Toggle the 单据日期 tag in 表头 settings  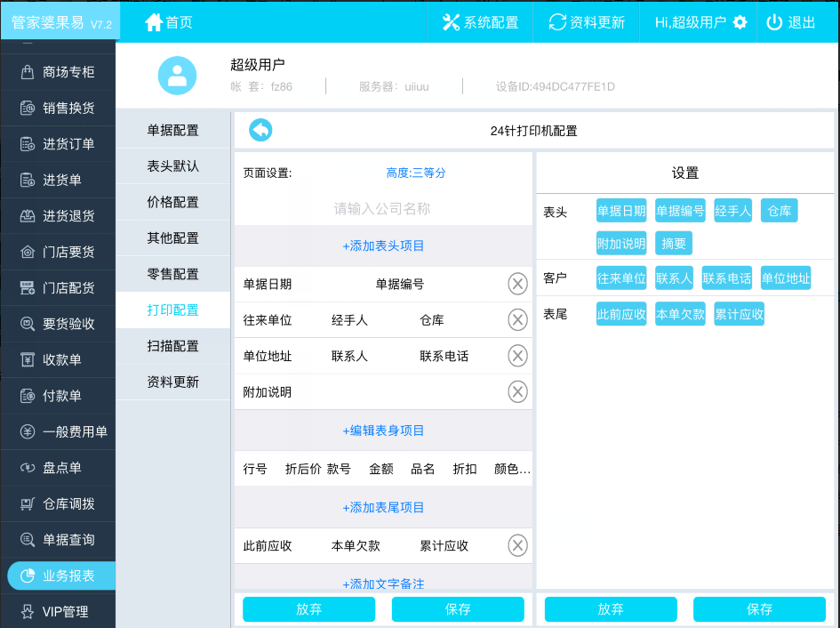tap(621, 211)
